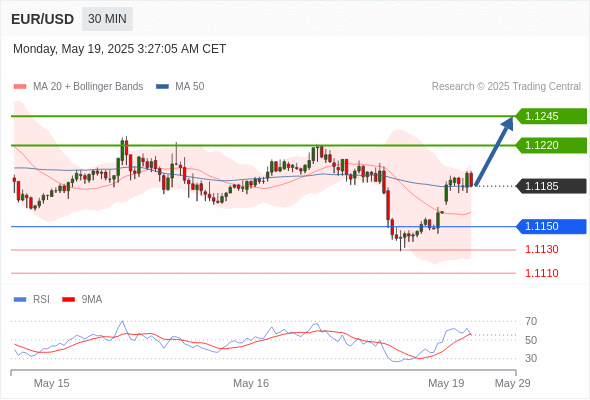Click the chart date and time text

[120, 49]
